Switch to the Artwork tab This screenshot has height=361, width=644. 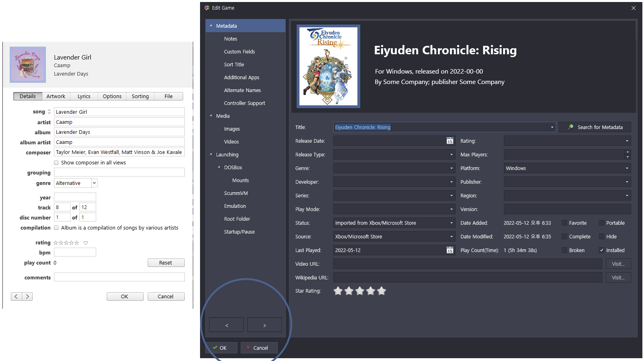click(56, 96)
